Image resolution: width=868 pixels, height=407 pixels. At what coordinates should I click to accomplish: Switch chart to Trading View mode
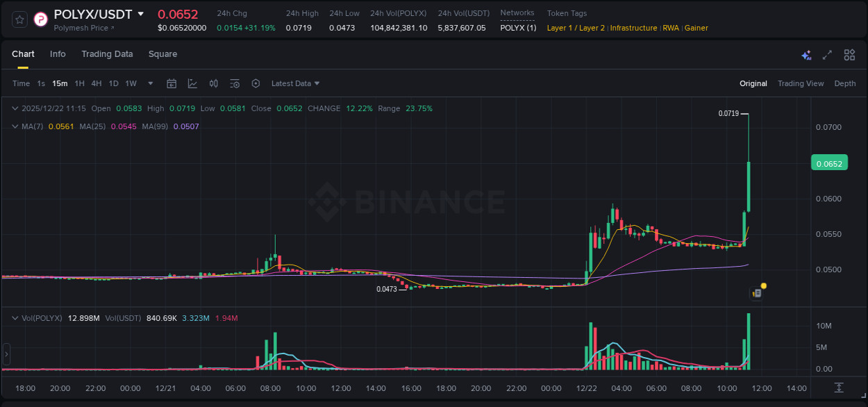click(800, 83)
